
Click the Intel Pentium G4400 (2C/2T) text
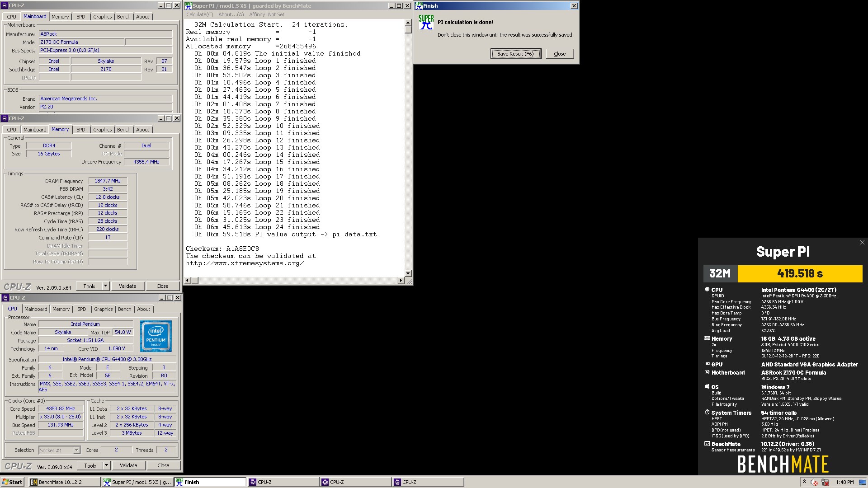[x=799, y=290]
